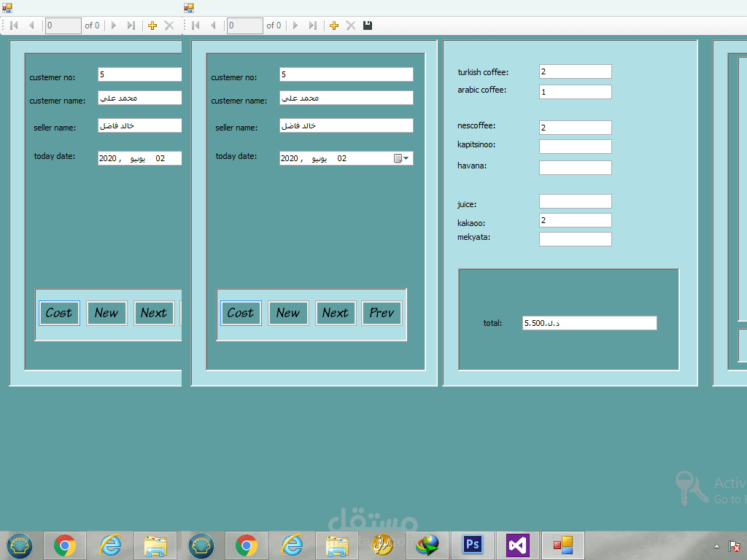Click the Prev button
The height and width of the screenshot is (560, 747).
pos(382,314)
